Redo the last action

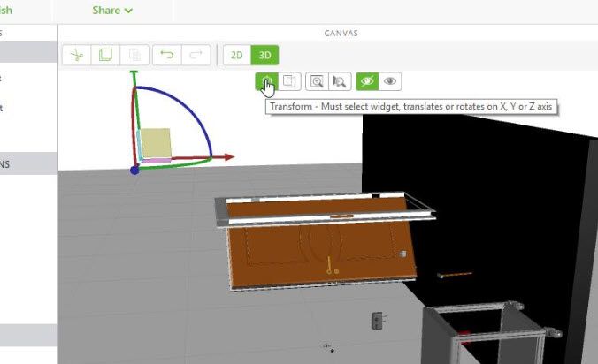[196, 55]
